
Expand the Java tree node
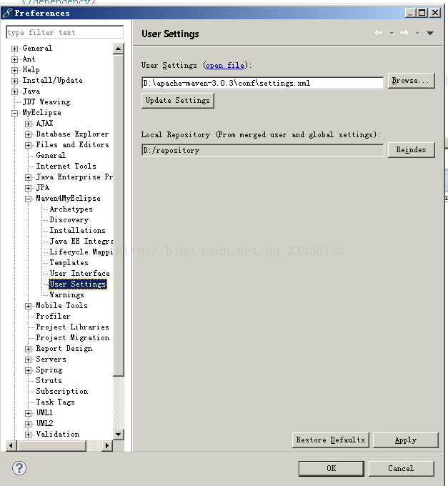point(14,91)
